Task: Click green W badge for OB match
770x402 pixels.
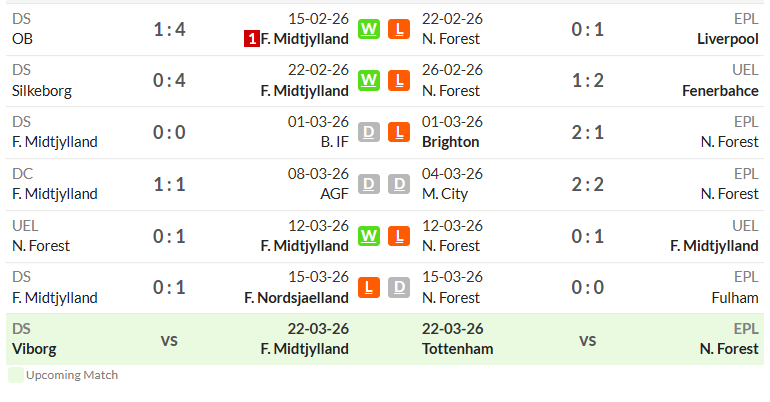Action: [x=369, y=29]
